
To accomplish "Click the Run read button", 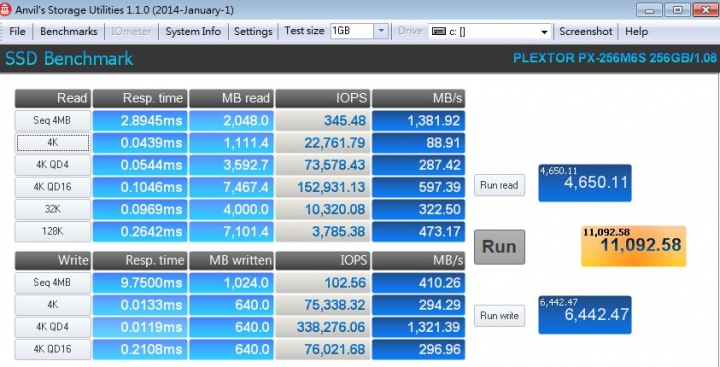I will 499,185.
